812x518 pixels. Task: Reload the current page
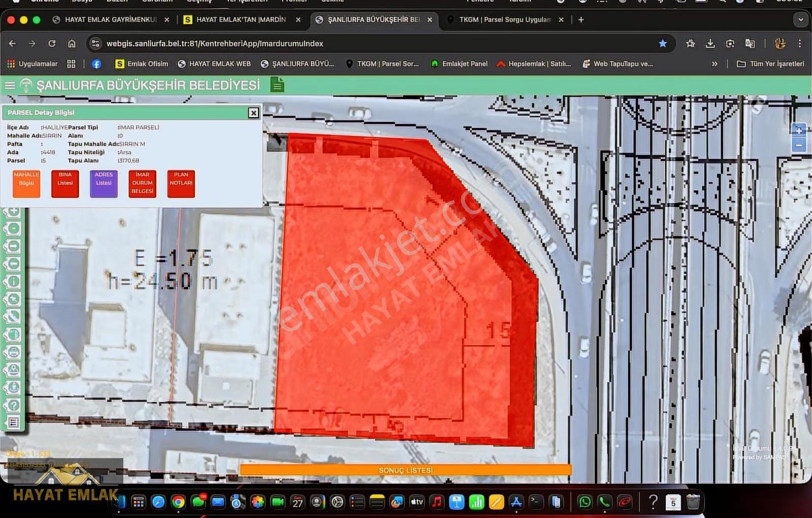pos(52,44)
